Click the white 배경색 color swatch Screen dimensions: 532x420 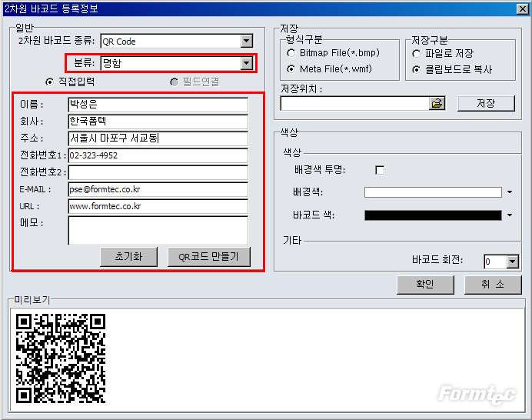tap(433, 192)
